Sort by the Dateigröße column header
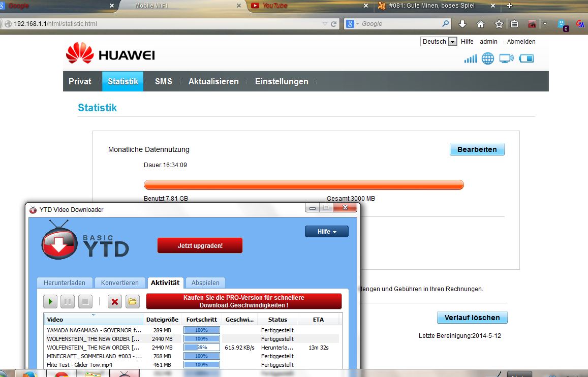588x377 pixels. (162, 319)
